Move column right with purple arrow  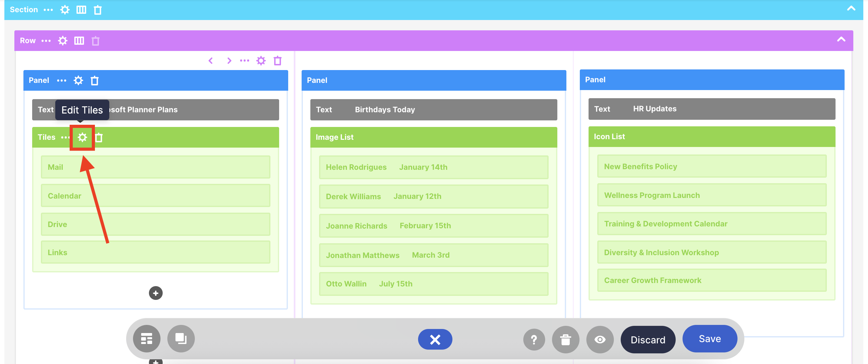[229, 61]
